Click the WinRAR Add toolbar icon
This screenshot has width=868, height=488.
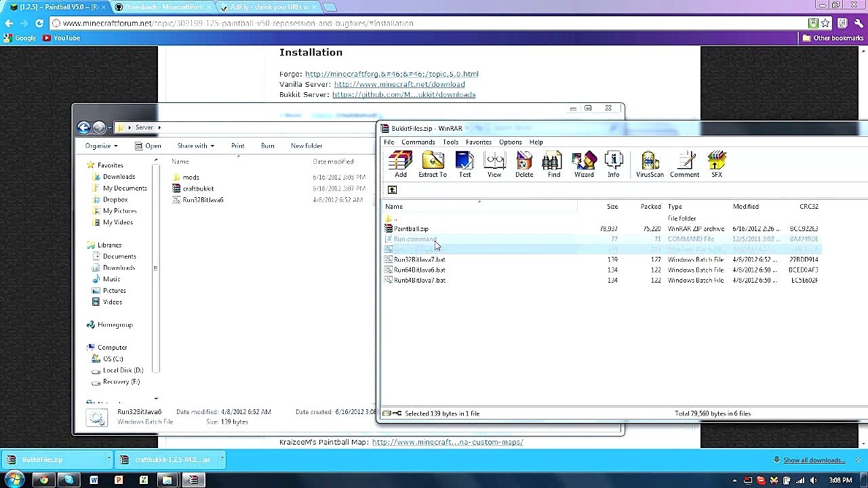point(400,165)
